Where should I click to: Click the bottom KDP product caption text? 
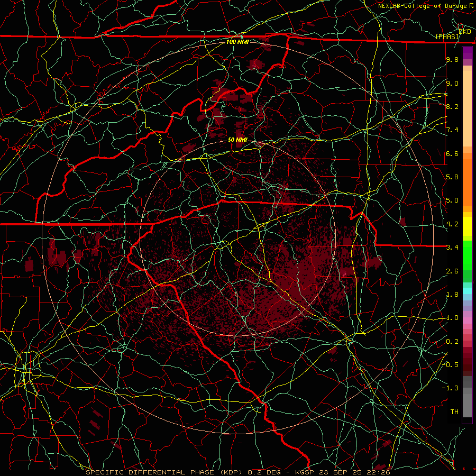(237, 472)
